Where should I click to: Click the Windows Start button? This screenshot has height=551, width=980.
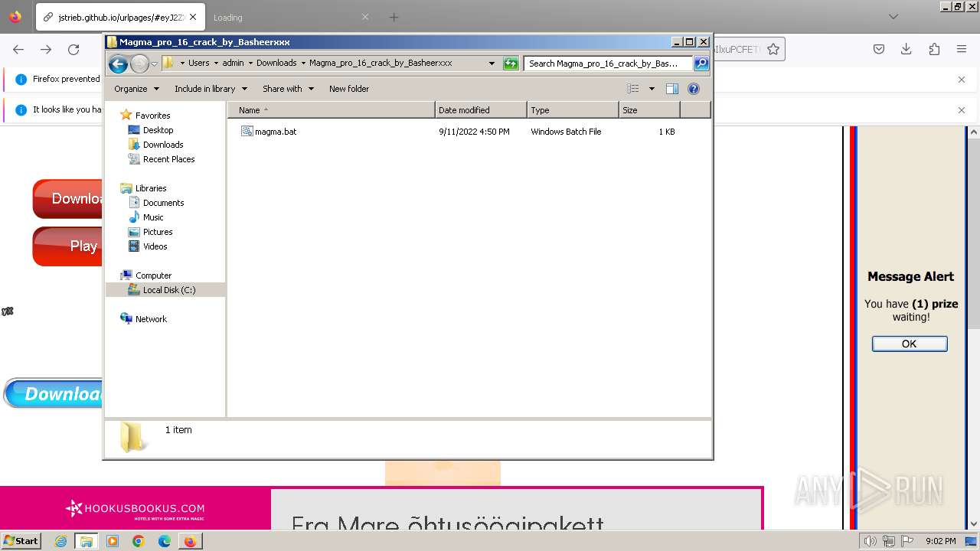coord(21,541)
